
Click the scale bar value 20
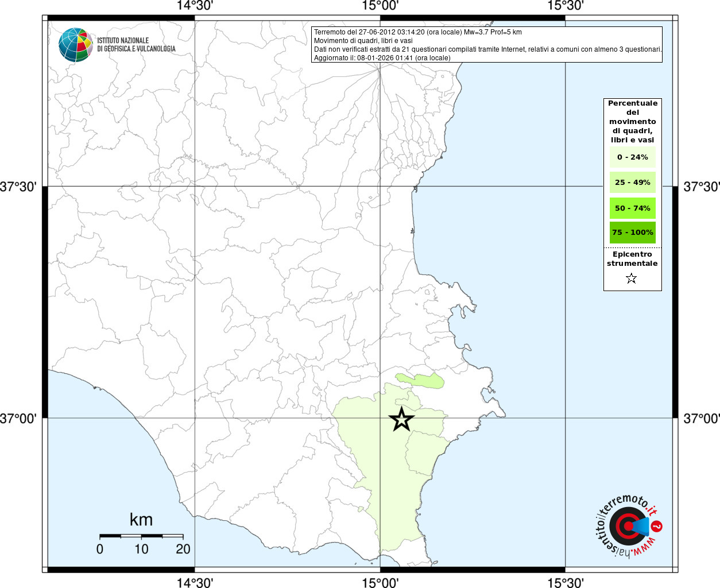pyautogui.click(x=183, y=549)
